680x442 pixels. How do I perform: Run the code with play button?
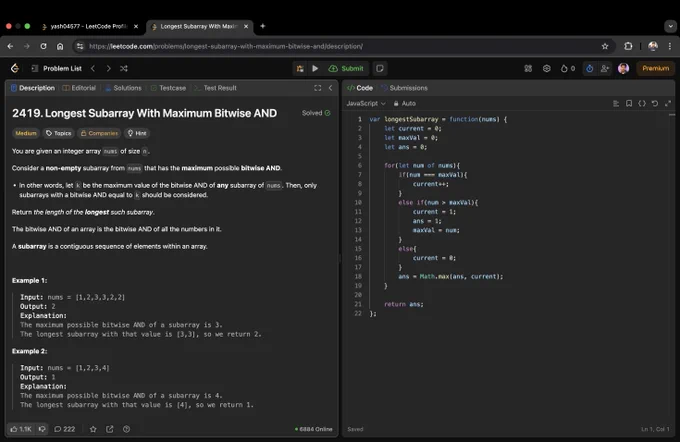pyautogui.click(x=315, y=69)
